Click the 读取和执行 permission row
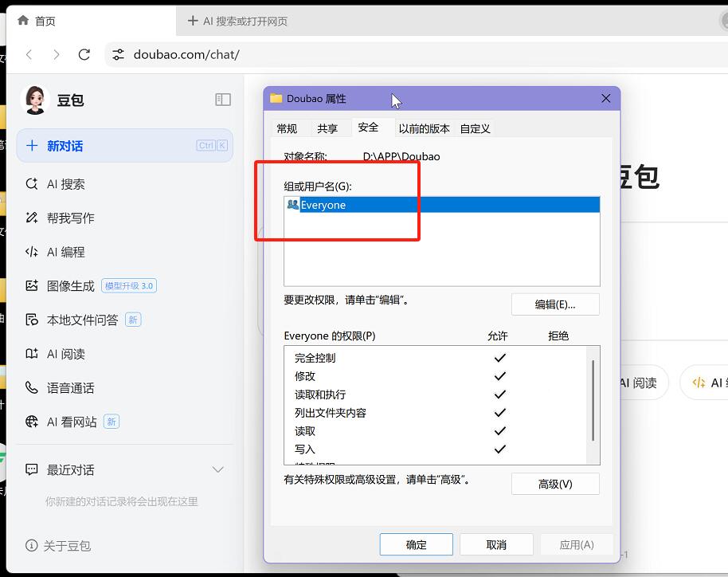 point(435,394)
